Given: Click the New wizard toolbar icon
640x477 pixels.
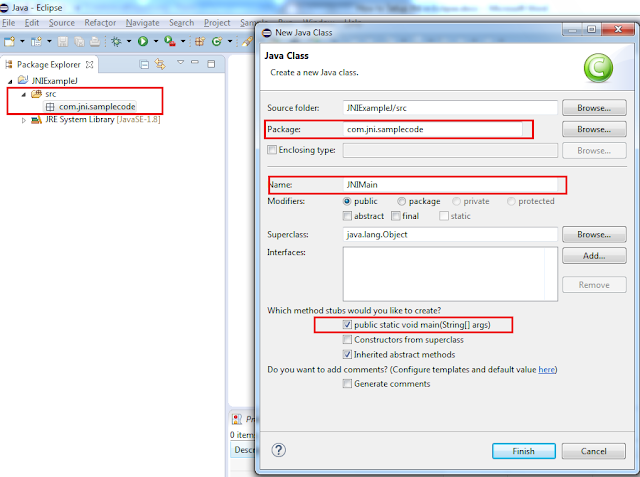Looking at the screenshot, I should tap(9, 41).
